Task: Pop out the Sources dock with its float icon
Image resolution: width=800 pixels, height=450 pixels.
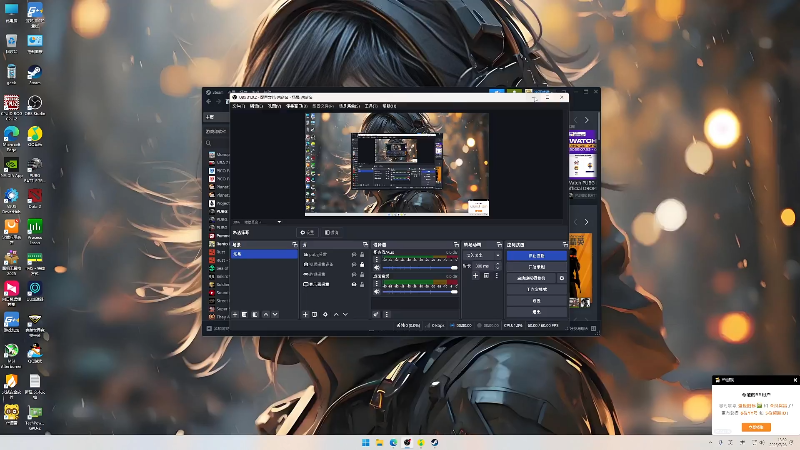Action: coord(365,245)
